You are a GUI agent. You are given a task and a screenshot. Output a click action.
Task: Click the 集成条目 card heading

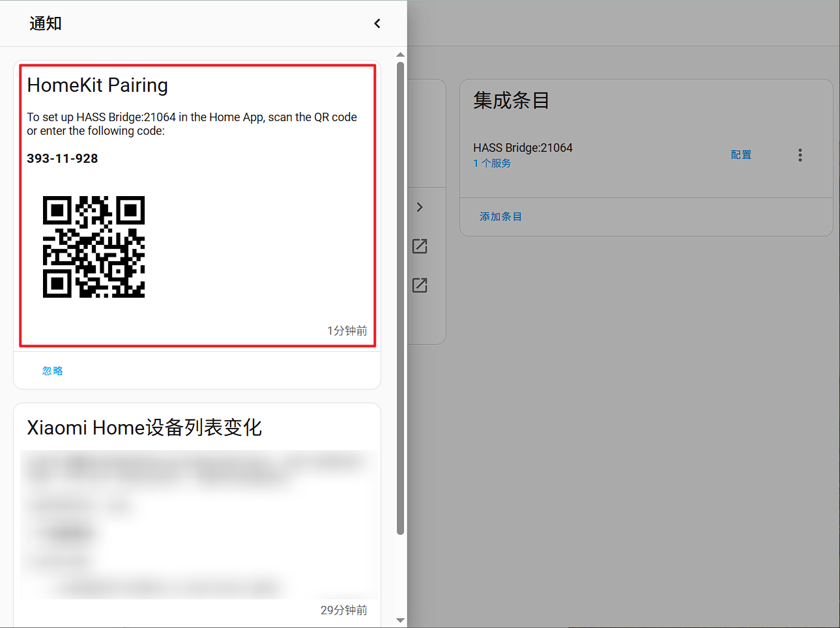(x=512, y=100)
